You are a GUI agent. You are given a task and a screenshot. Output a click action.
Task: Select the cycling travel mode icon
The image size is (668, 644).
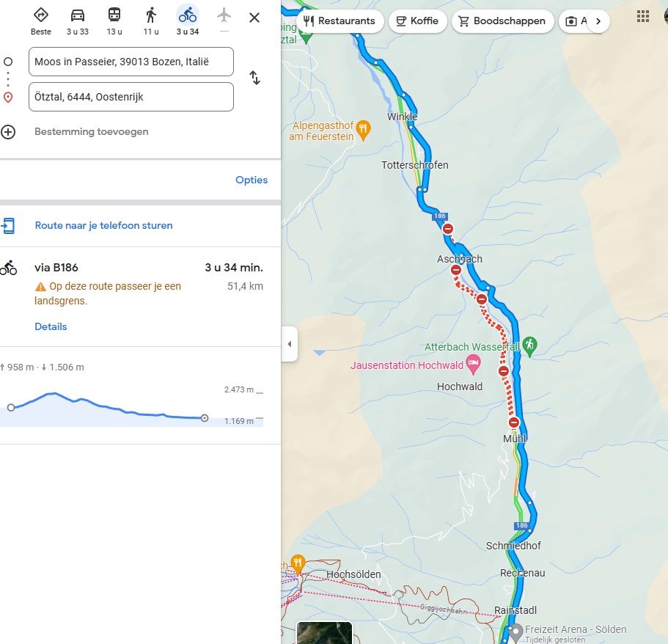188,15
